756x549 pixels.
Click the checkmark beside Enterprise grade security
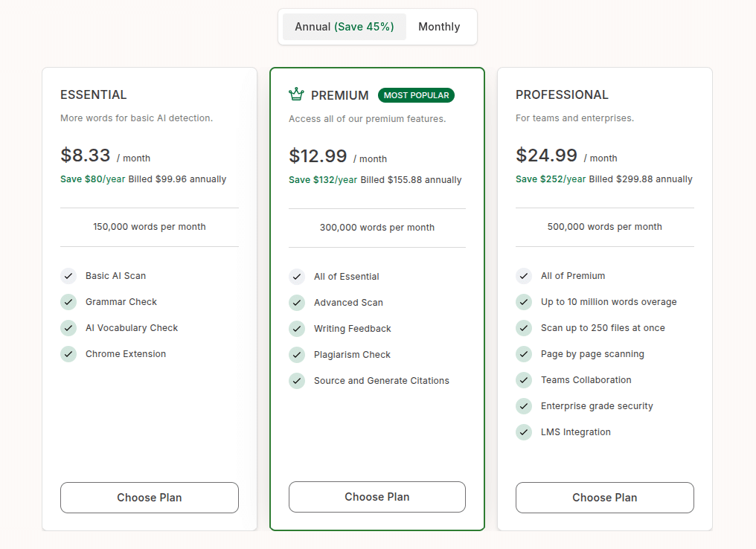(524, 406)
